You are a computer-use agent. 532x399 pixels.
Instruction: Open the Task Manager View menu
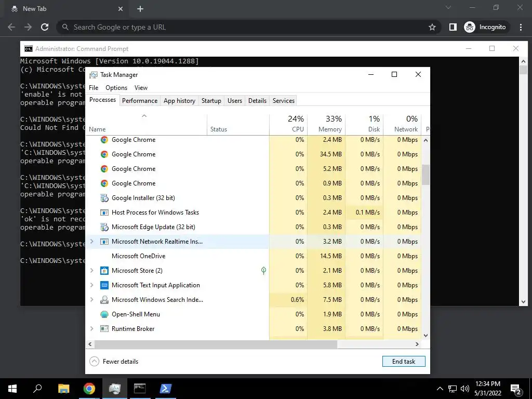click(141, 88)
